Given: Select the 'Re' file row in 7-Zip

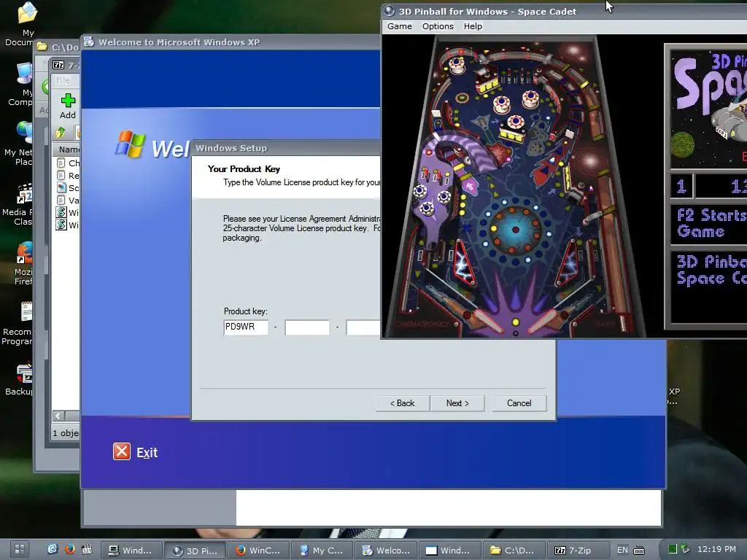Looking at the screenshot, I should tap(68, 175).
